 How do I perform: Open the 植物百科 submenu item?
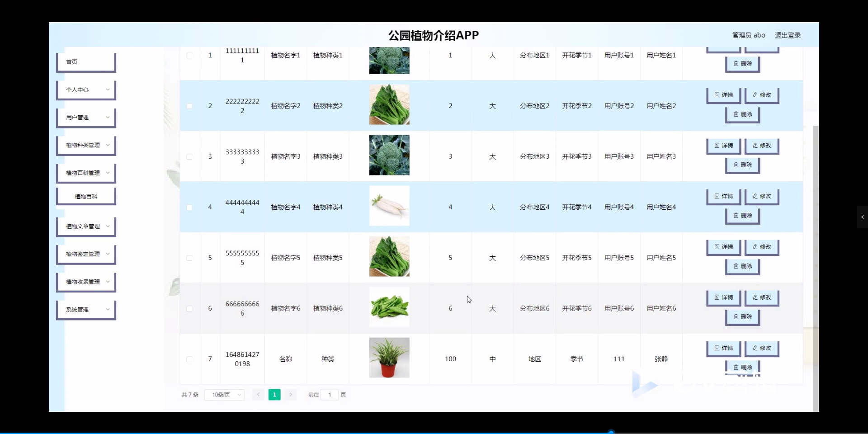click(86, 197)
